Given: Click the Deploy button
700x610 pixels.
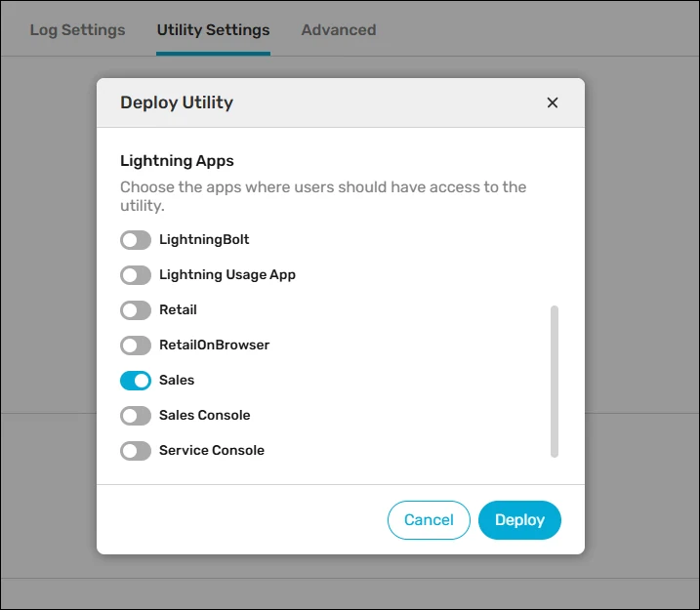Looking at the screenshot, I should [519, 520].
